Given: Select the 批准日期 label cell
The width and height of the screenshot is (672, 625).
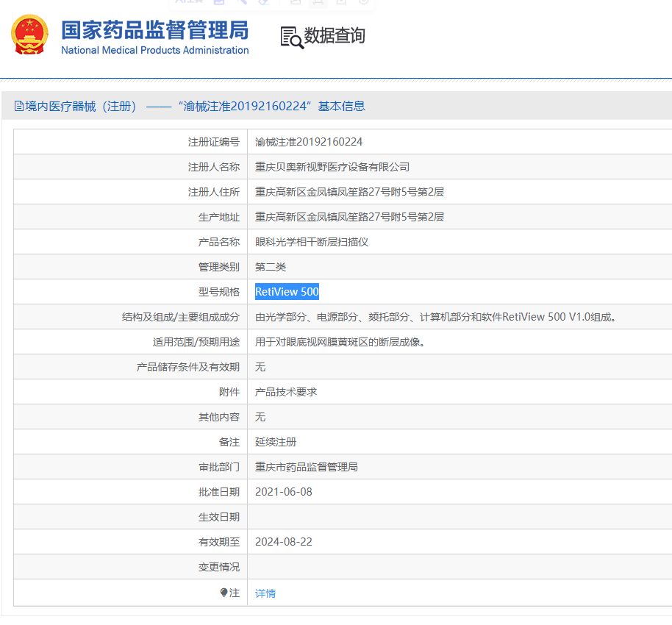Looking at the screenshot, I should 130,492.
